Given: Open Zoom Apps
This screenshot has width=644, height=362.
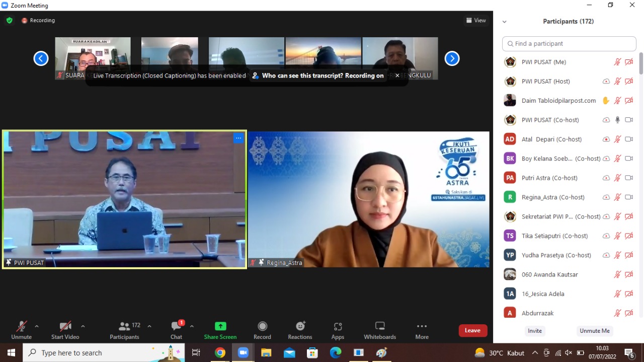Looking at the screenshot, I should pyautogui.click(x=338, y=330).
